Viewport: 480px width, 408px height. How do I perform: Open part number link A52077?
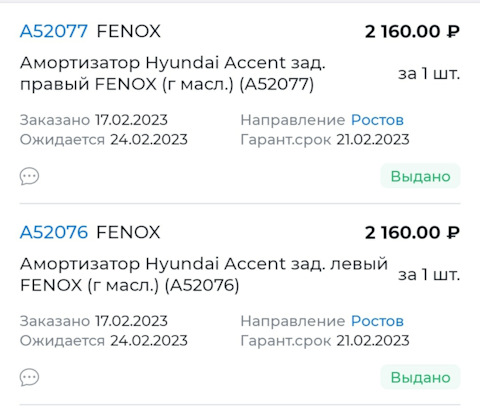click(x=54, y=31)
